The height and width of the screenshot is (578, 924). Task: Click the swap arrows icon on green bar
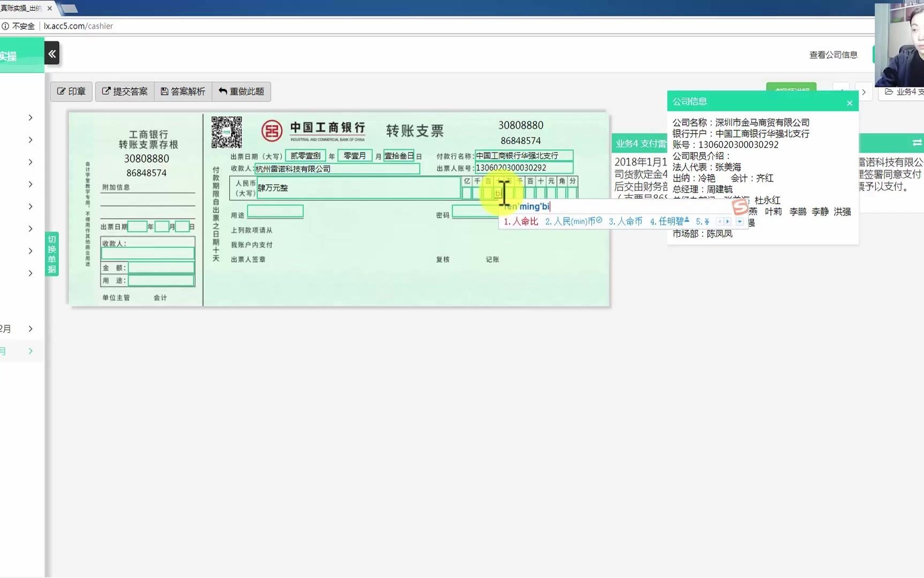917,143
